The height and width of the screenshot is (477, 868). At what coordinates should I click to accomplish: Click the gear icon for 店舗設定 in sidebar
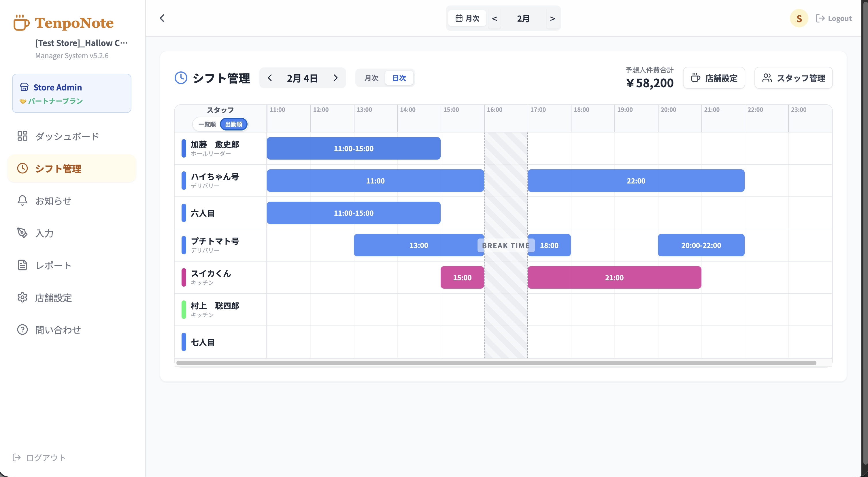click(x=22, y=298)
